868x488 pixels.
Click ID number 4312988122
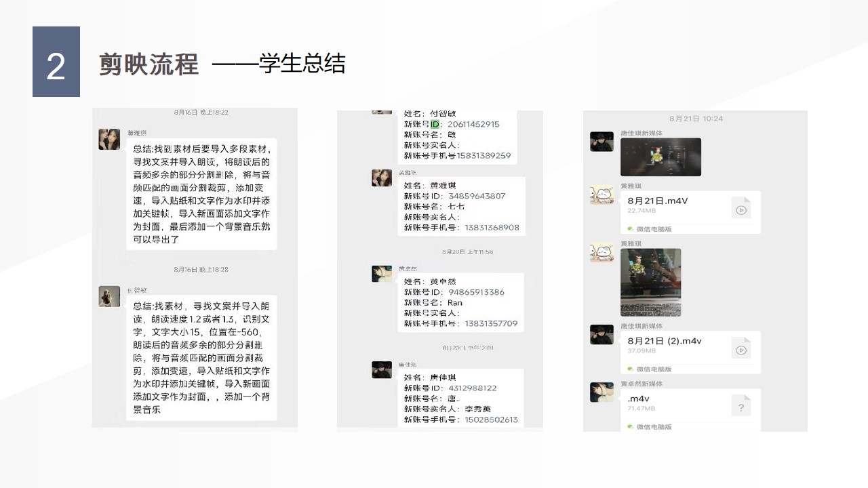472,388
